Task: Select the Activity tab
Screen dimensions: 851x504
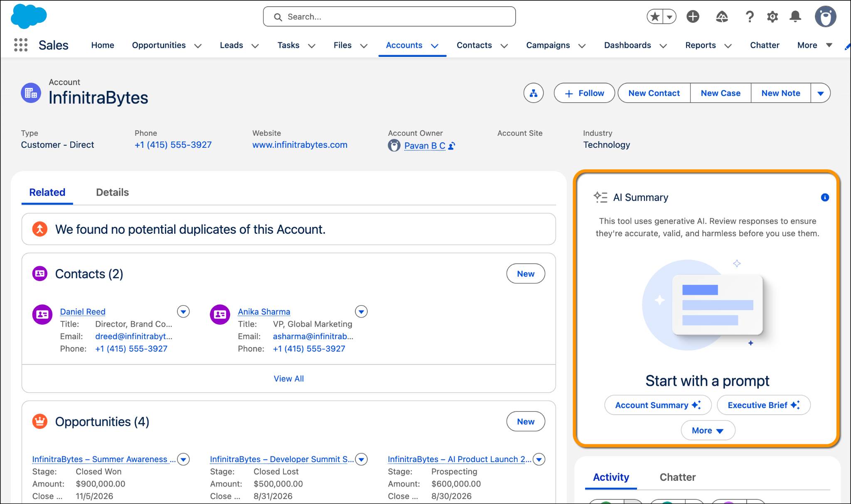Action: (x=611, y=477)
